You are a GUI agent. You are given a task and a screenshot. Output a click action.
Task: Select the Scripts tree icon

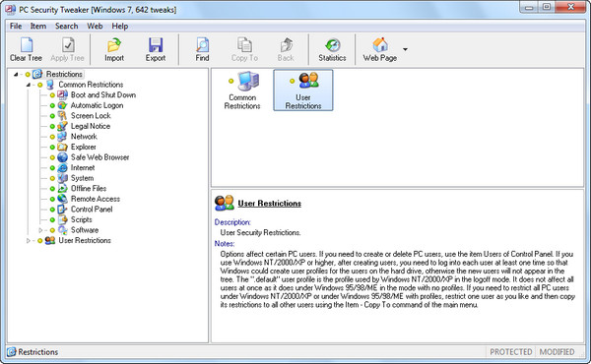pyautogui.click(x=62, y=219)
